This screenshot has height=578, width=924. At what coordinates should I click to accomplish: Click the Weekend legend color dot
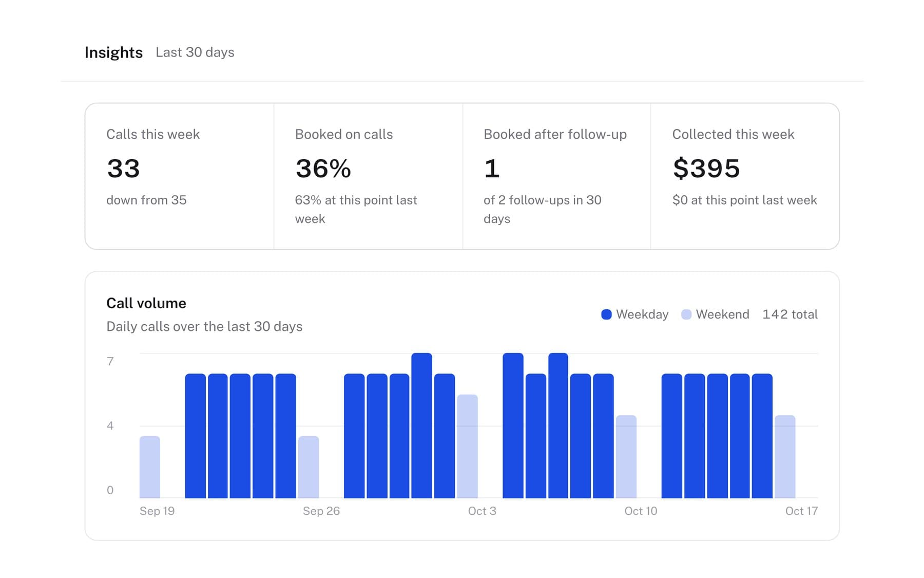pyautogui.click(x=686, y=314)
